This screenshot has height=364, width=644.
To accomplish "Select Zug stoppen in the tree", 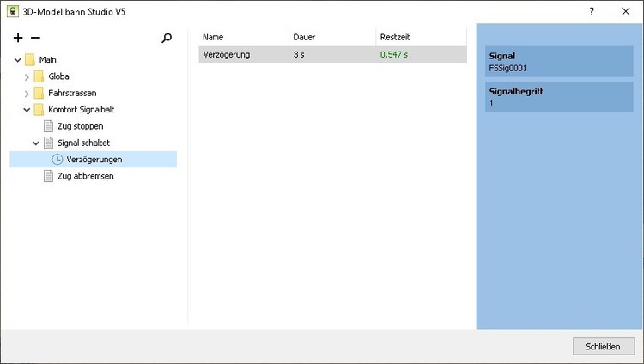I will (x=81, y=126).
